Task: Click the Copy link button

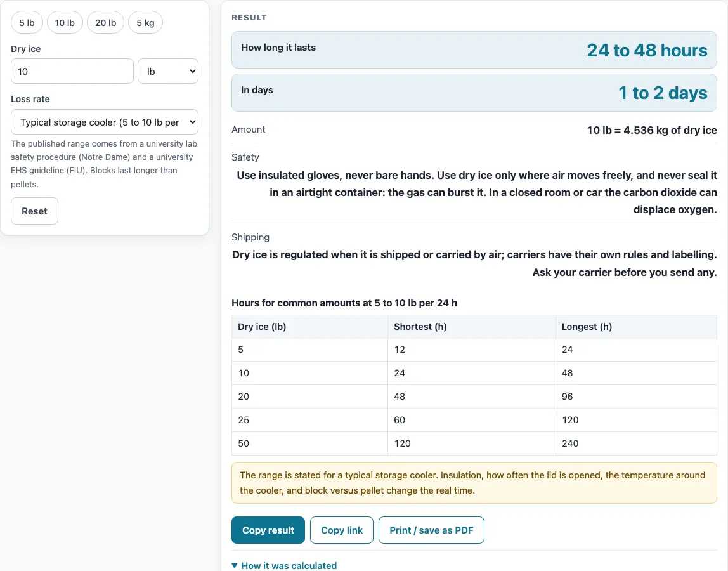Action: pos(342,530)
